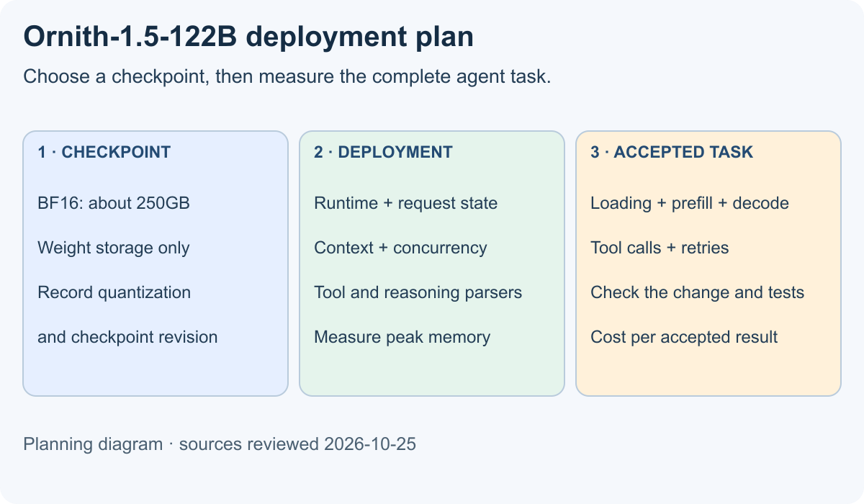Click 'Loading + prefill + decode' line
Viewport: 864px width, 504px height.
click(690, 203)
